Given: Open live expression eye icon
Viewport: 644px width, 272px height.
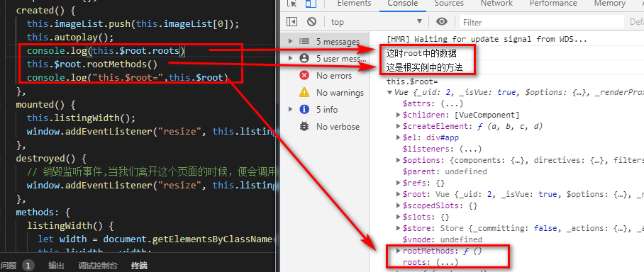Looking at the screenshot, I should click(442, 22).
